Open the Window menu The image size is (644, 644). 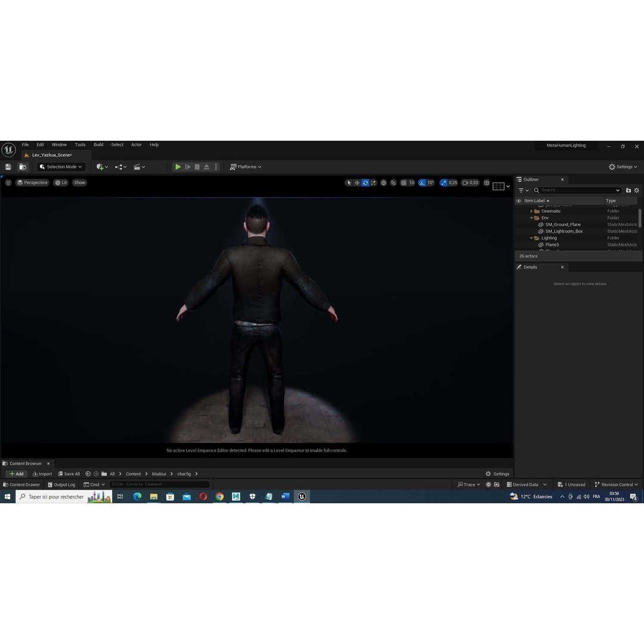[x=59, y=144]
